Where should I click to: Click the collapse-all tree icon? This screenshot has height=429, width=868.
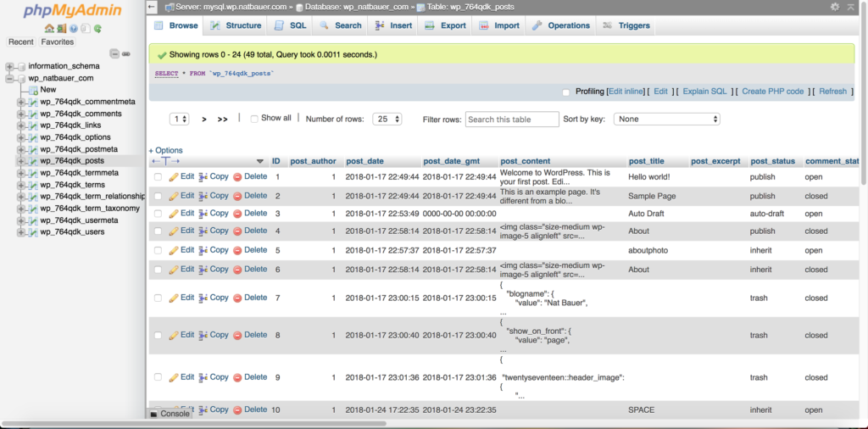(114, 53)
